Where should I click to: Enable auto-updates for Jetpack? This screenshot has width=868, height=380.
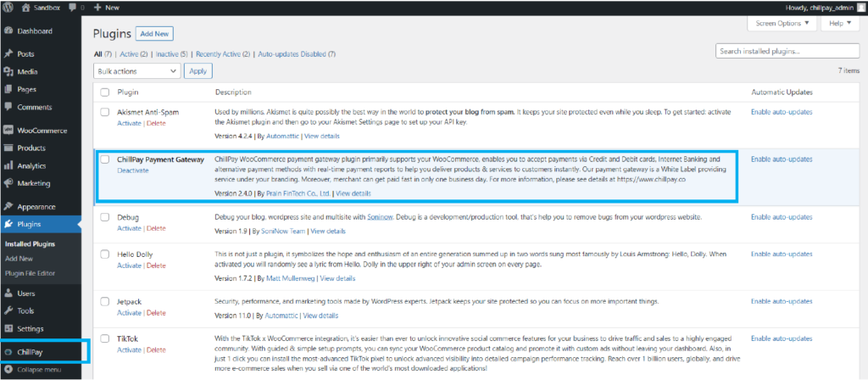(x=782, y=301)
